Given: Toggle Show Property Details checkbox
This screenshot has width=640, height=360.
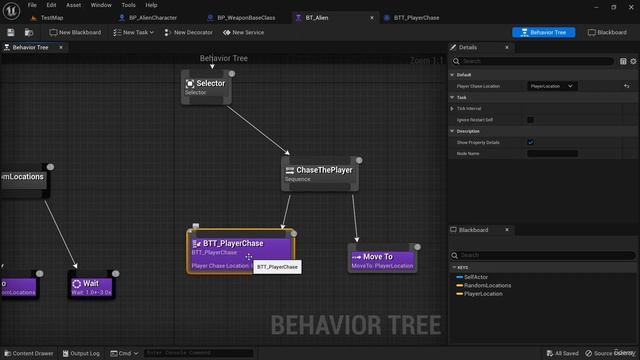Looking at the screenshot, I should click(x=530, y=142).
